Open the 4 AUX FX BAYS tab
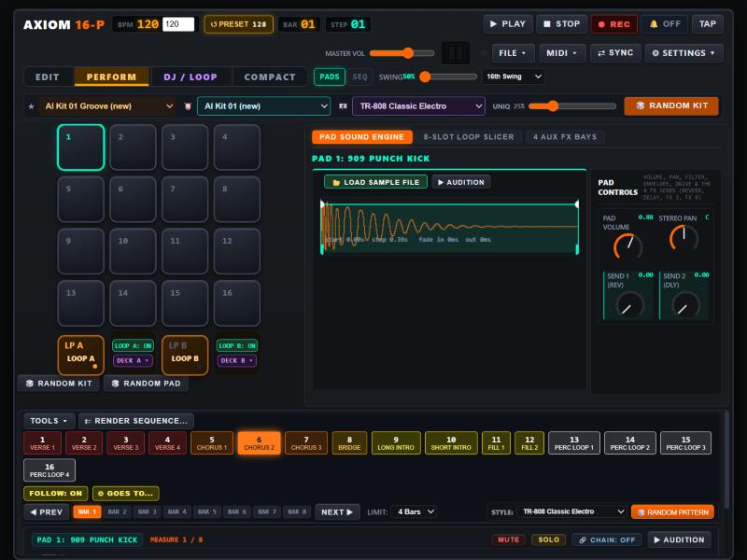Image resolution: width=747 pixels, height=560 pixels. click(x=565, y=137)
